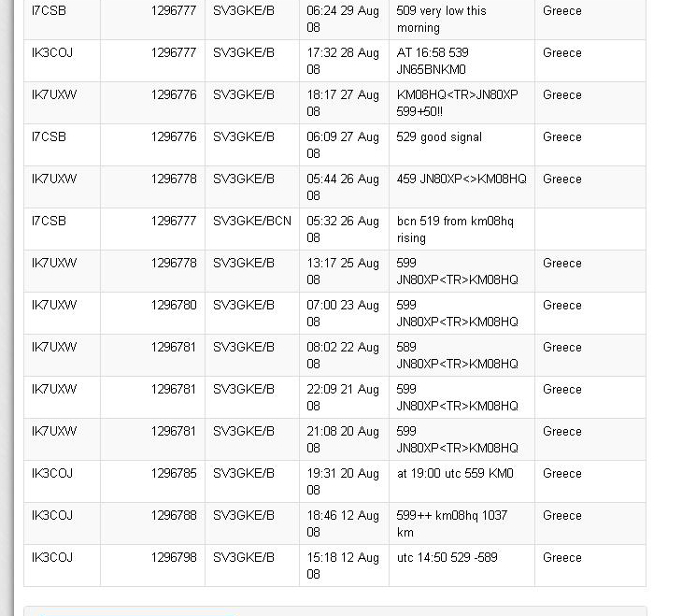
Task: Click frequency value 1296798
Action: tap(174, 558)
